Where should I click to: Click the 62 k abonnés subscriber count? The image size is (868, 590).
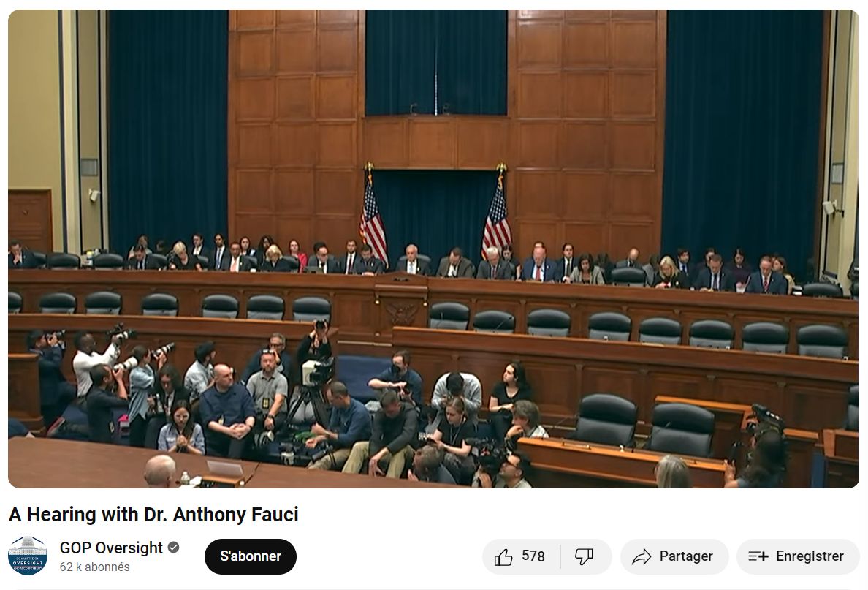tap(95, 567)
